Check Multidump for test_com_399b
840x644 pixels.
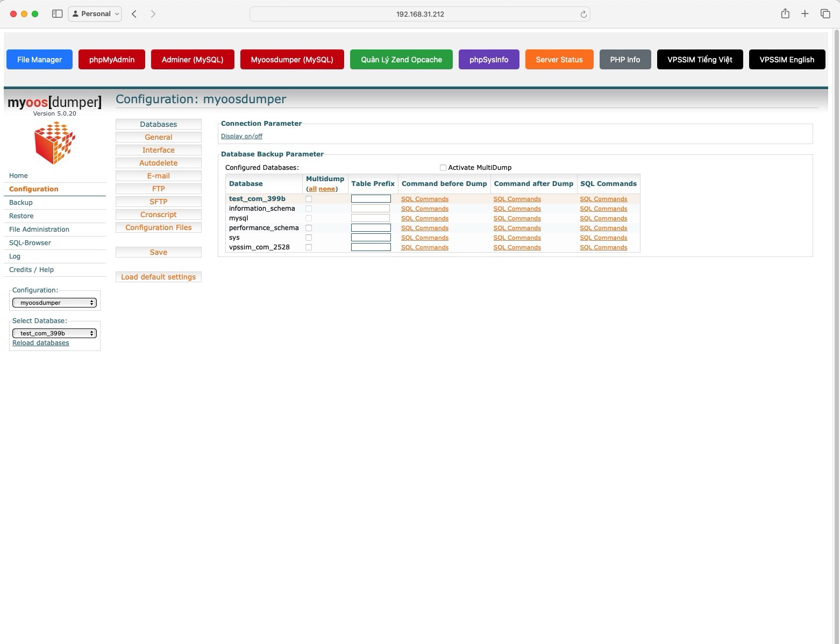click(309, 199)
